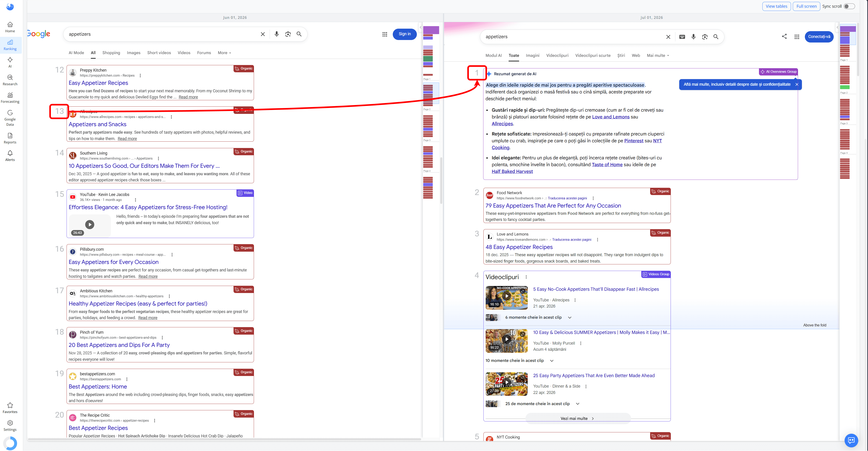Viewport: 868px width, 451px height.
Task: Open options menu for Food Network result
Action: (x=593, y=198)
